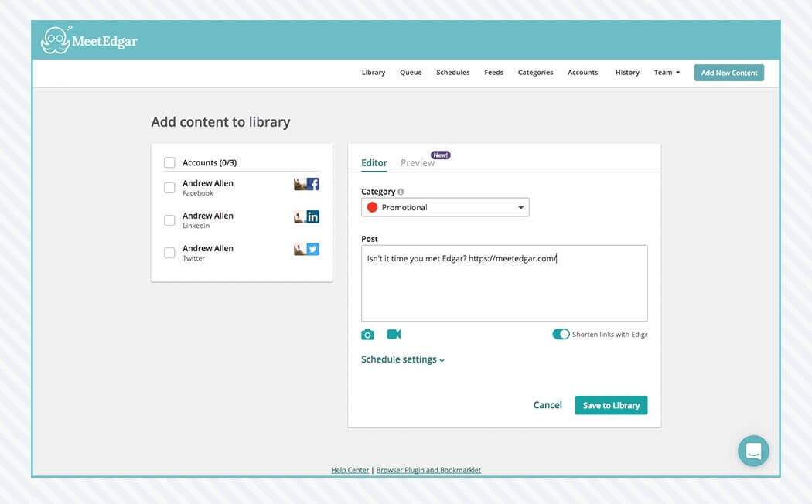Click the Category info icon
This screenshot has height=504, width=812.
click(x=401, y=192)
